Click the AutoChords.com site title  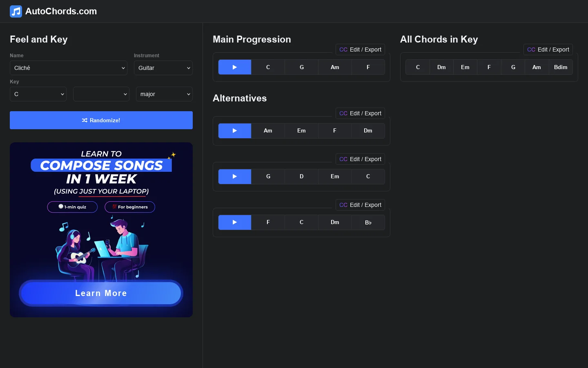[x=61, y=11]
